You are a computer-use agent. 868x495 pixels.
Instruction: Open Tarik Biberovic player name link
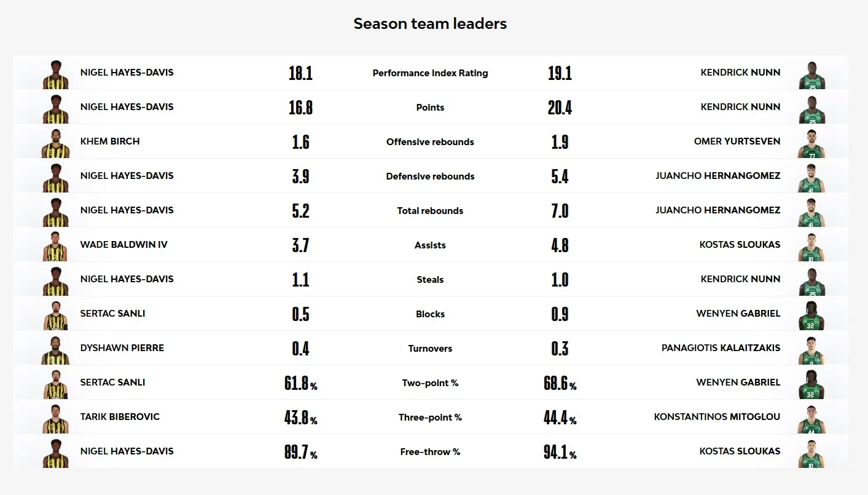120,417
